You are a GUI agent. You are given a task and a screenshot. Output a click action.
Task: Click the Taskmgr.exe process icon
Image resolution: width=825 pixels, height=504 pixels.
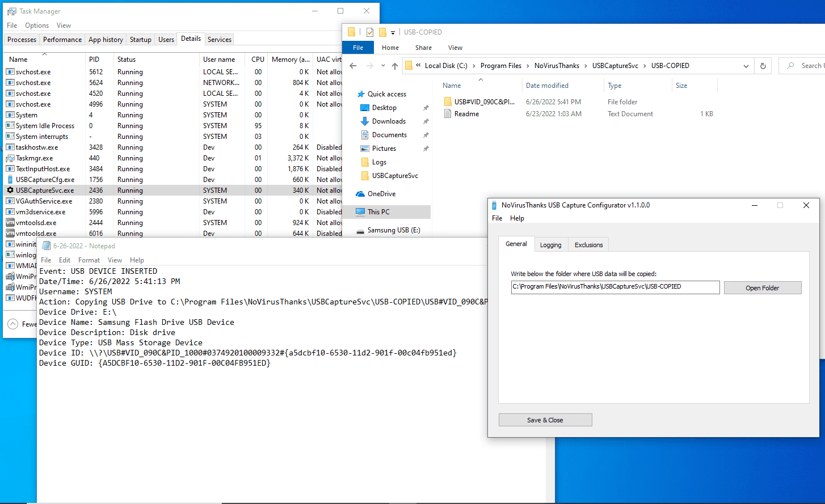coord(10,158)
